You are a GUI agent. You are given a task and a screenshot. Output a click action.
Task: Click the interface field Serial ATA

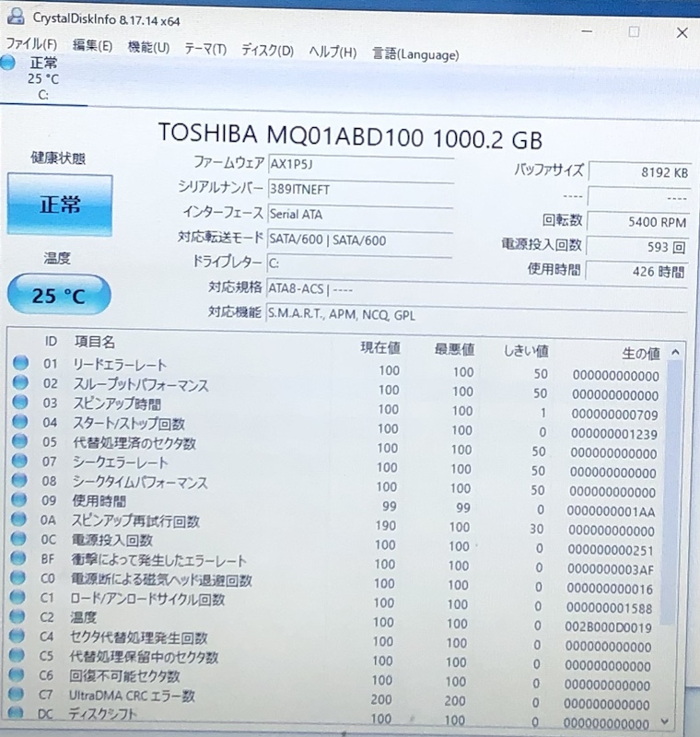(x=360, y=215)
